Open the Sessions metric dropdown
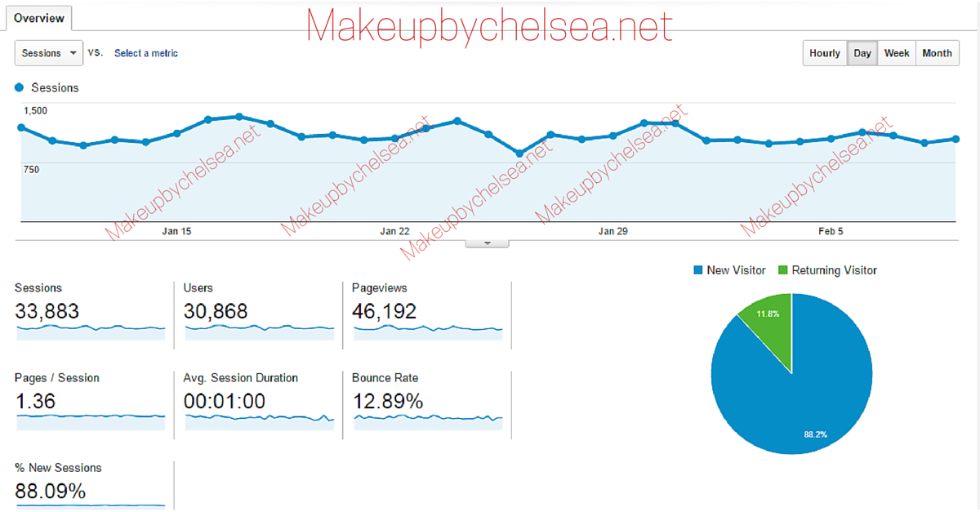980x512 pixels. [49, 53]
